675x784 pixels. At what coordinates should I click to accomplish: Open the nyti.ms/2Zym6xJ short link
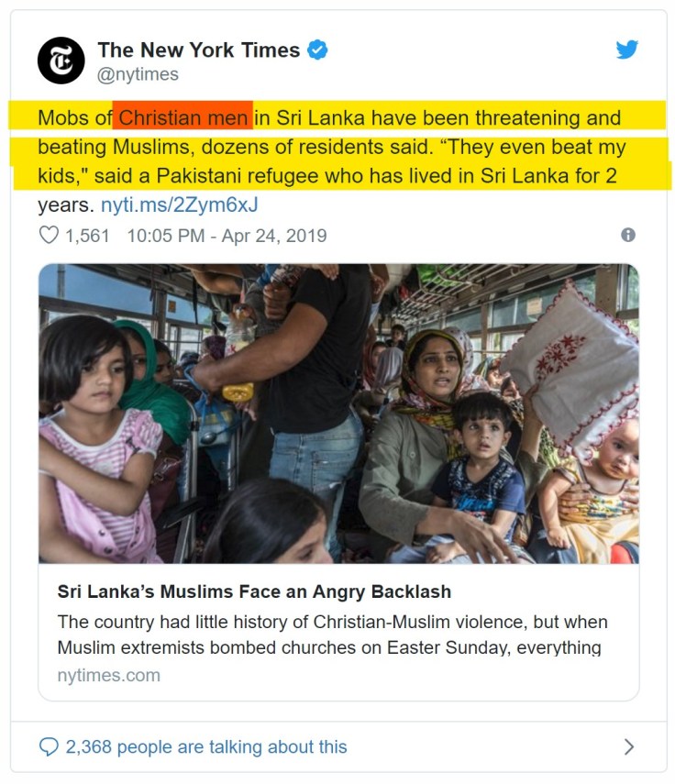tap(179, 204)
